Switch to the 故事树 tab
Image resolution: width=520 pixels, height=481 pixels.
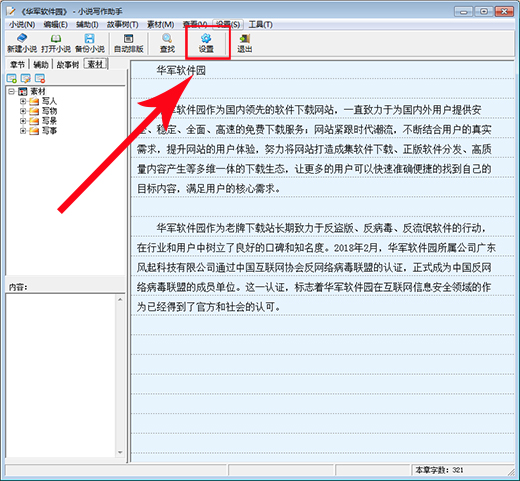(x=68, y=64)
